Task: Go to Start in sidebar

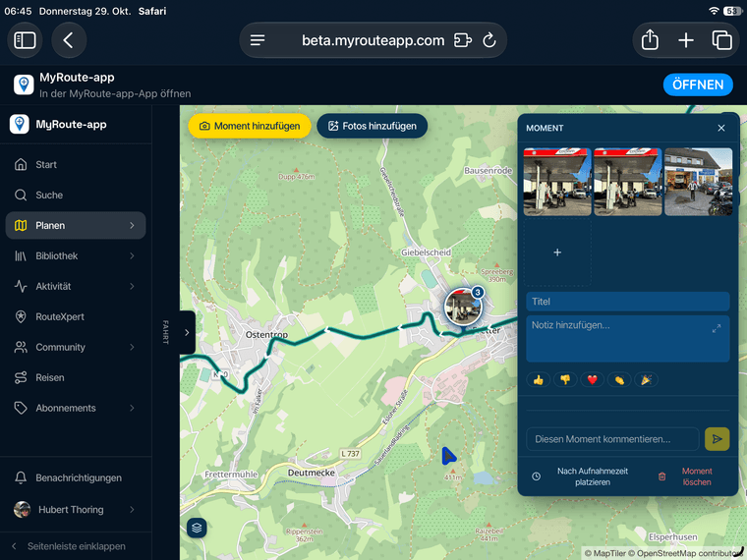Action: 76,165
